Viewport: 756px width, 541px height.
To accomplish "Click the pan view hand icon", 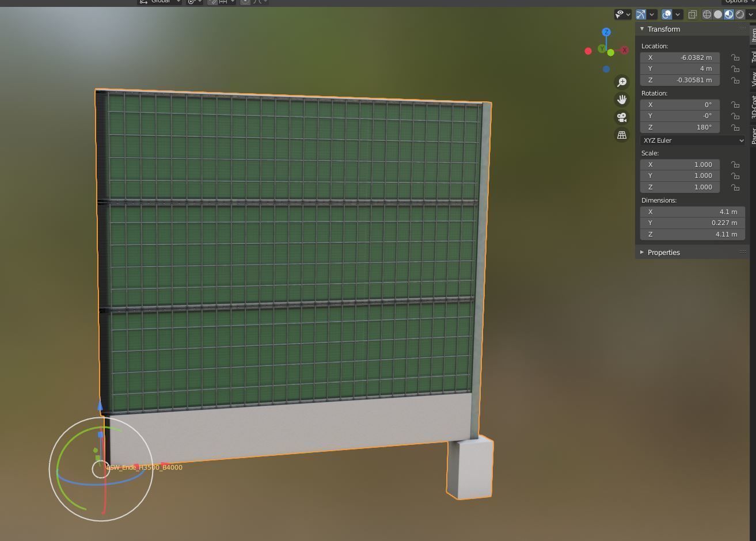I will pyautogui.click(x=622, y=100).
